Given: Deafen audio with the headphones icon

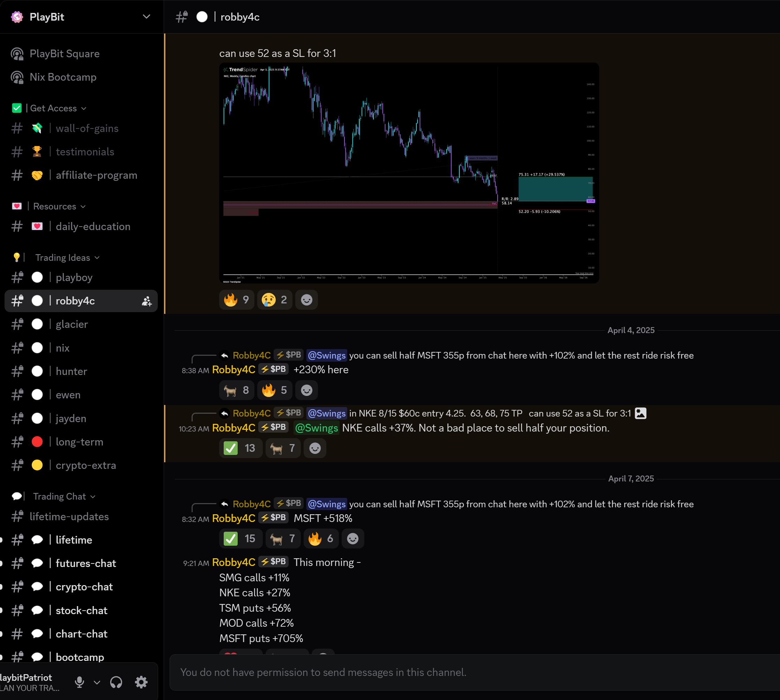Looking at the screenshot, I should click(x=116, y=682).
